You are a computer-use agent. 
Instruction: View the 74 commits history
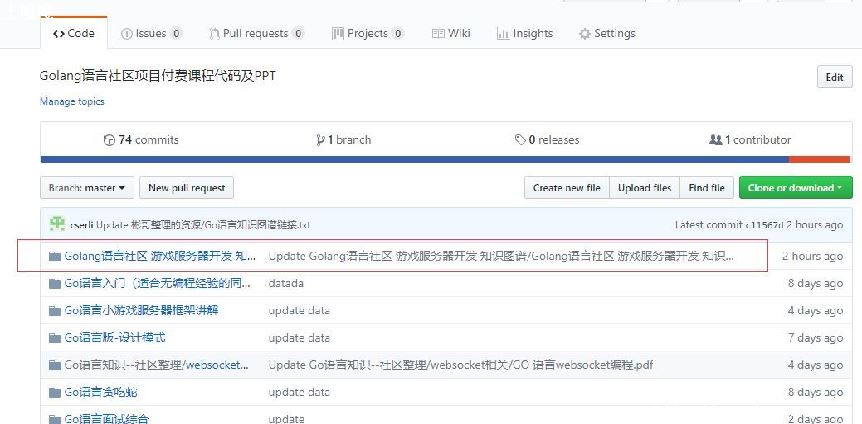(x=141, y=140)
